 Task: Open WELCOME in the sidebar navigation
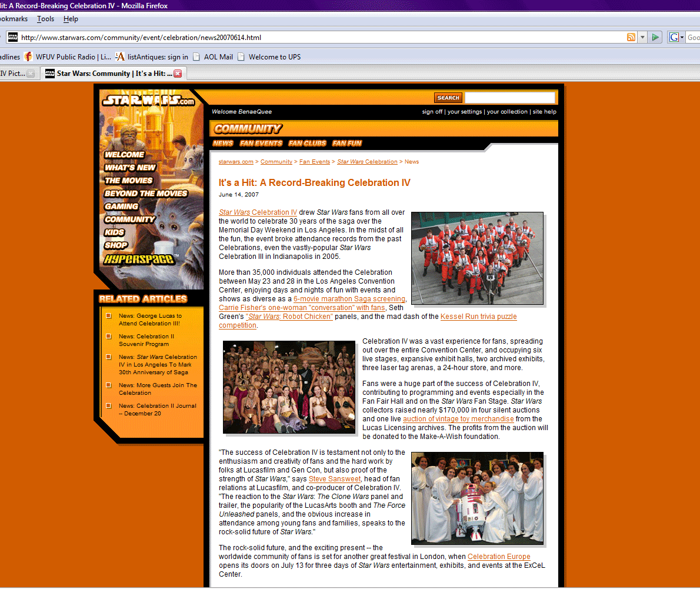[x=124, y=155]
